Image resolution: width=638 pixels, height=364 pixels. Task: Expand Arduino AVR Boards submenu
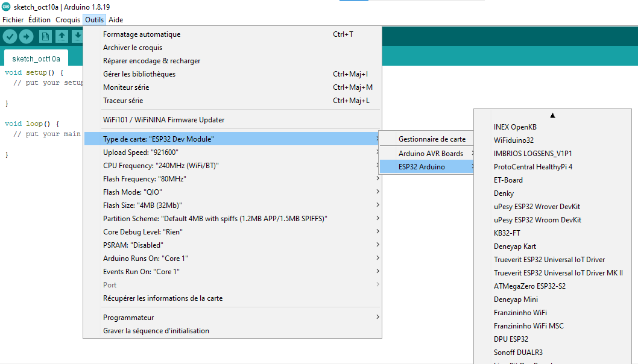pyautogui.click(x=426, y=153)
